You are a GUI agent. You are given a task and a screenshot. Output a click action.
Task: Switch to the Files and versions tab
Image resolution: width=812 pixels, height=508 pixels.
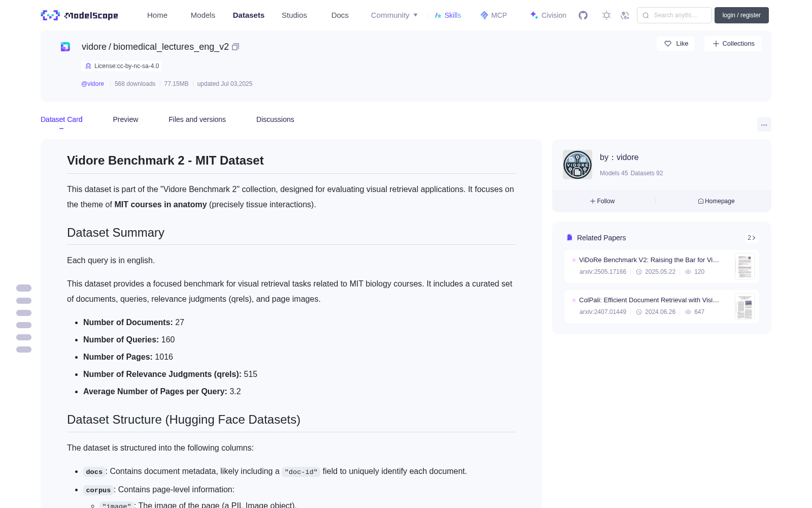pos(197,119)
